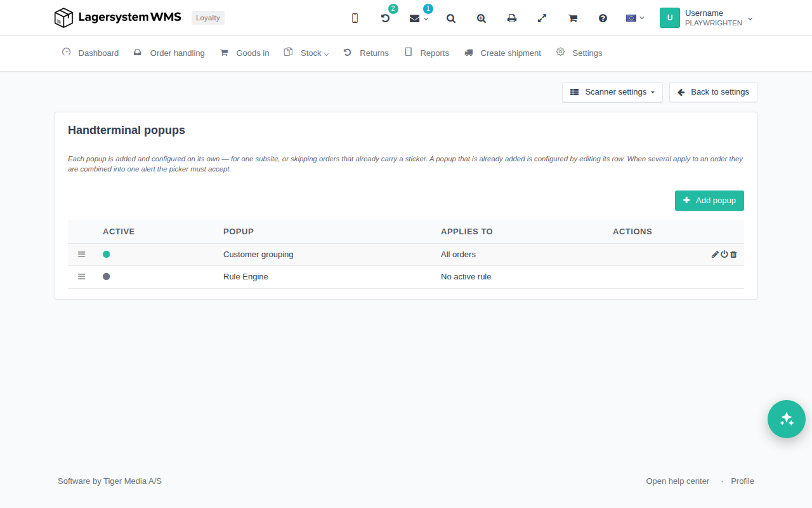
Task: Open Settings in the navigation bar
Action: coord(579,53)
